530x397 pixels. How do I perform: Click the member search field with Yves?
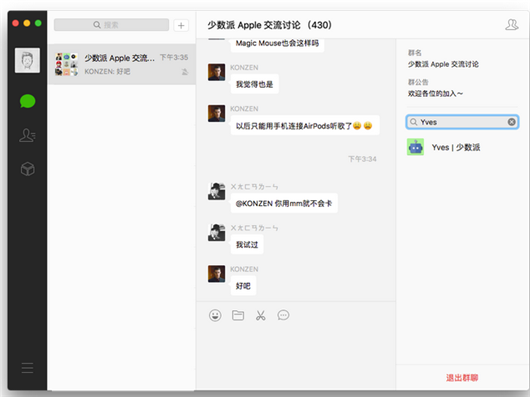(x=462, y=122)
